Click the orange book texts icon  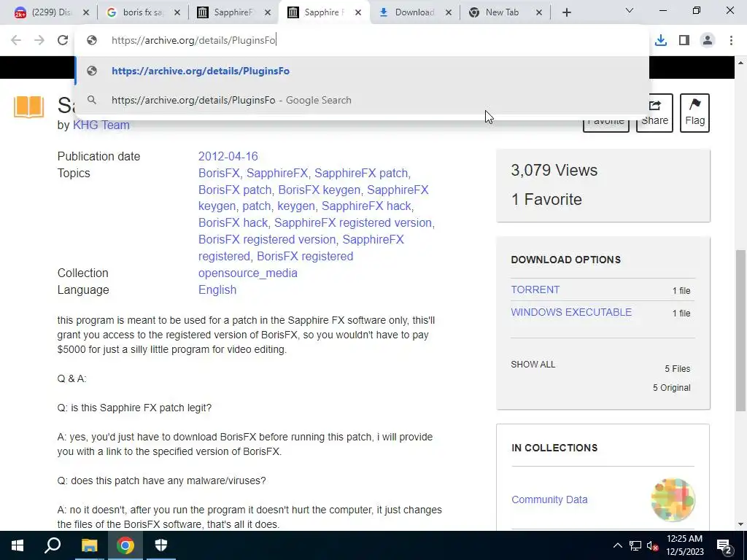28,106
